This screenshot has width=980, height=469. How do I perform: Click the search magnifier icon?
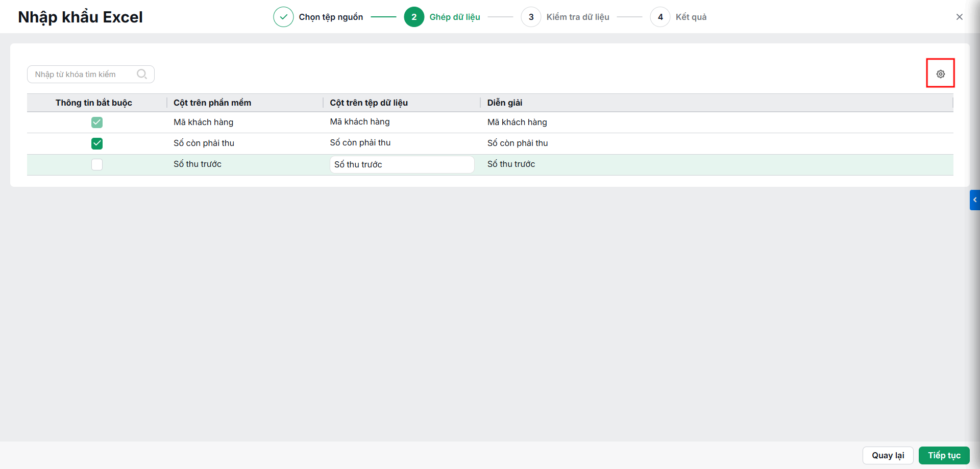(x=142, y=74)
